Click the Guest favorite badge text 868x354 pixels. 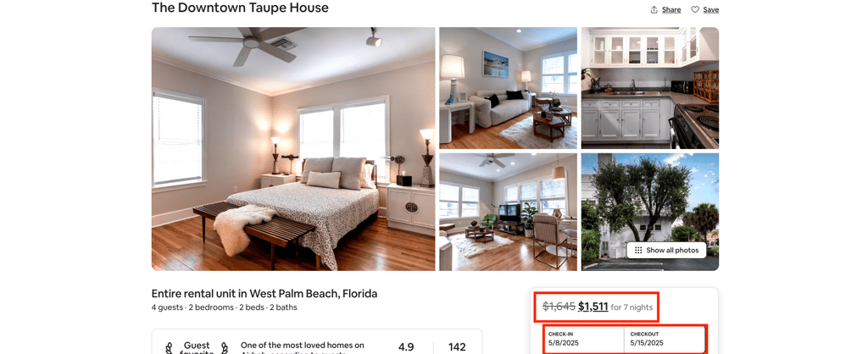click(197, 348)
